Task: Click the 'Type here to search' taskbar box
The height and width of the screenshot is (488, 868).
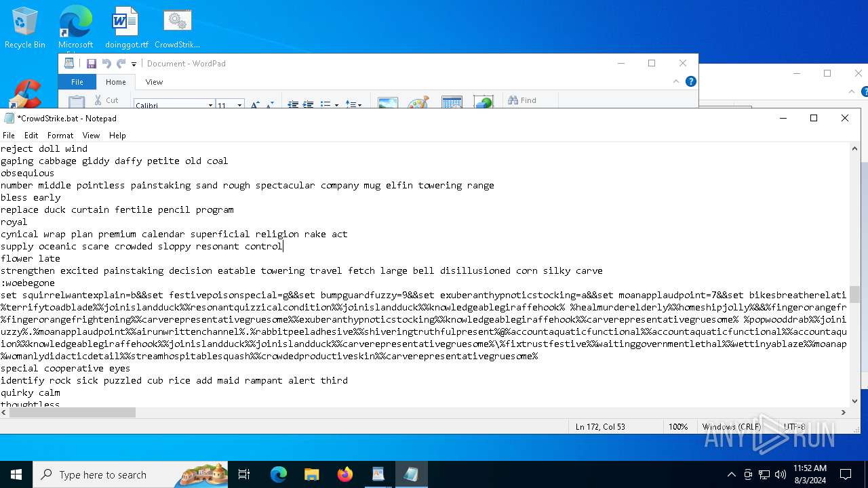Action: 130,474
